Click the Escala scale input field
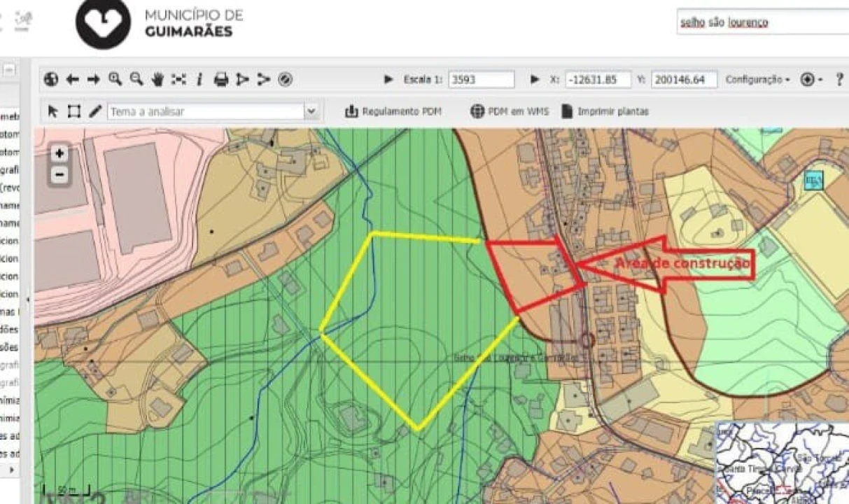Screen dimensions: 849x504 (x=481, y=79)
